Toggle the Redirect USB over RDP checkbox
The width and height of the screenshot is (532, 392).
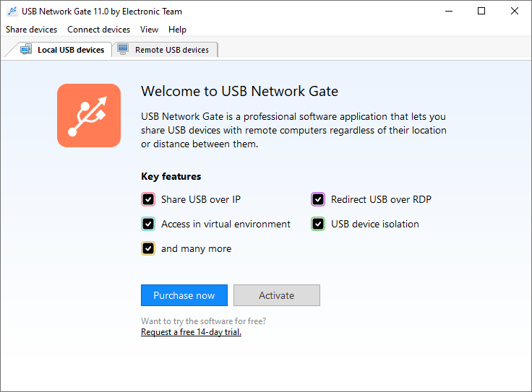[318, 200]
